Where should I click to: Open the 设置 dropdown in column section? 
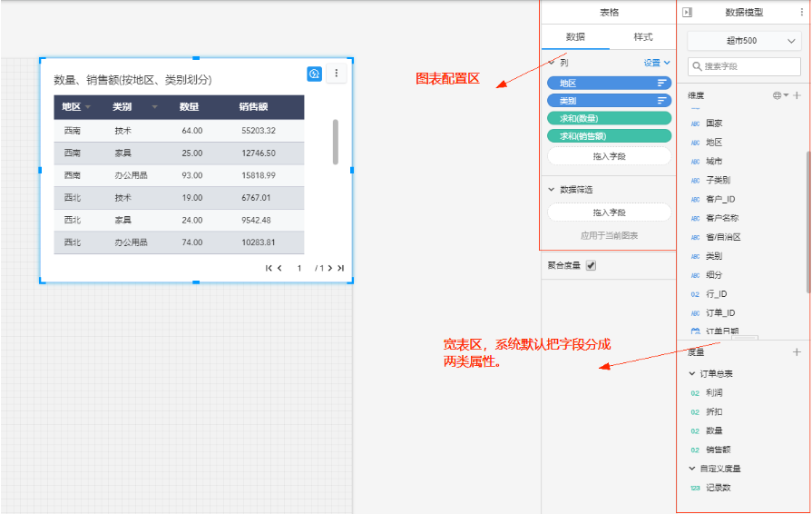(657, 63)
